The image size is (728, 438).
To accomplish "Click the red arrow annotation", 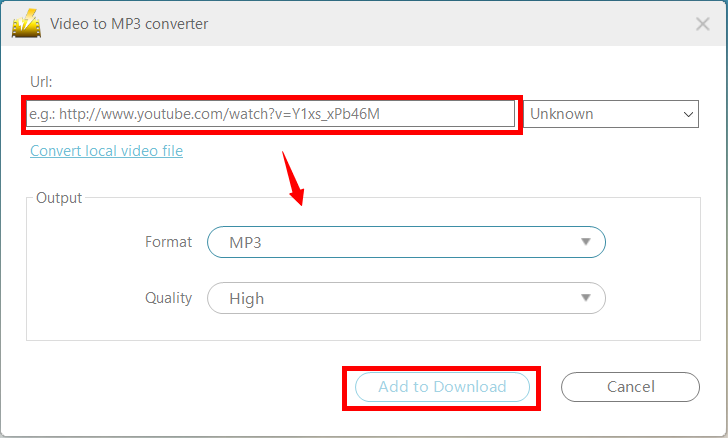I will point(294,177).
